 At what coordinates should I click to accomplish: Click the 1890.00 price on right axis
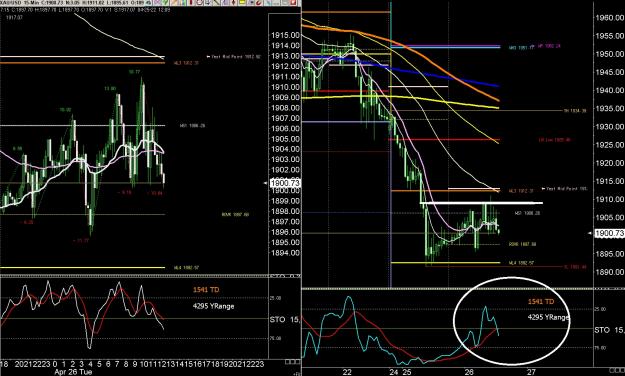[x=610, y=272]
